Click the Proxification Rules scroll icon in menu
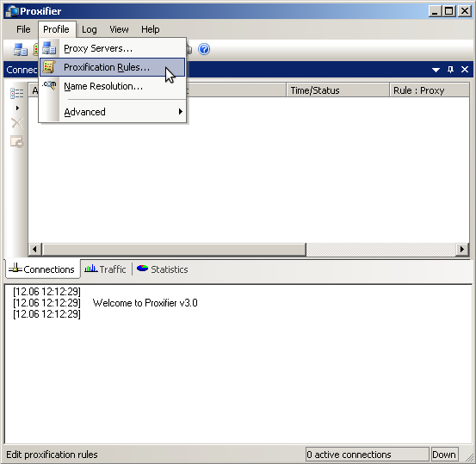476x464 pixels. 49,67
